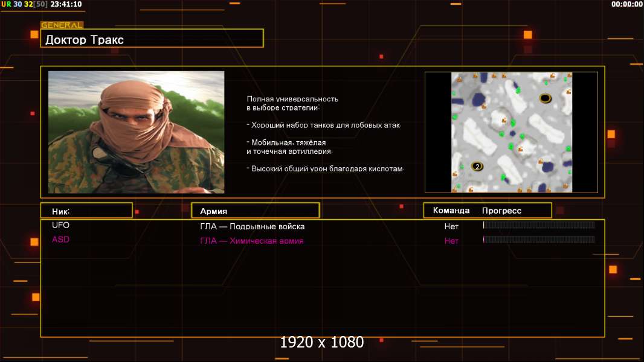The height and width of the screenshot is (362, 644).
Task: Click the 23:41:10 clock in the top-left overlay
Action: [x=66, y=4]
